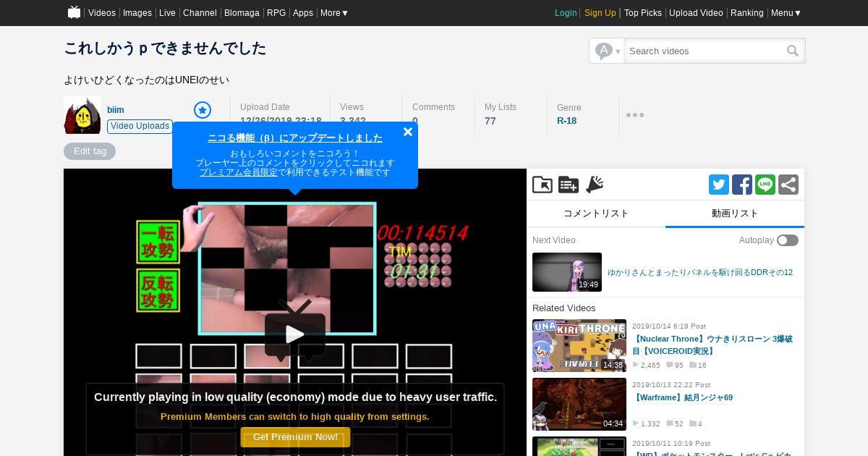Show more video info via three dots
868x456 pixels.
635,115
